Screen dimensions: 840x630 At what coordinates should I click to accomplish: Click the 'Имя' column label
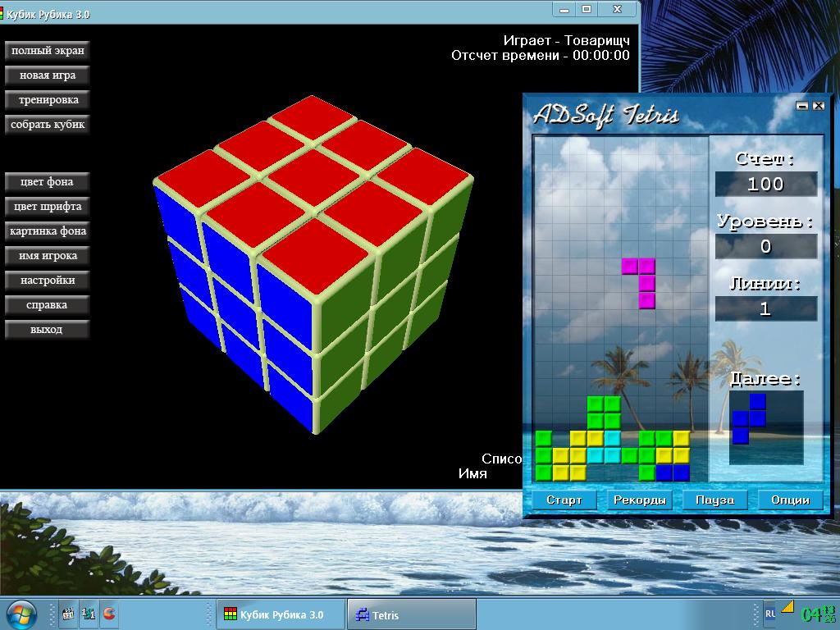[473, 473]
